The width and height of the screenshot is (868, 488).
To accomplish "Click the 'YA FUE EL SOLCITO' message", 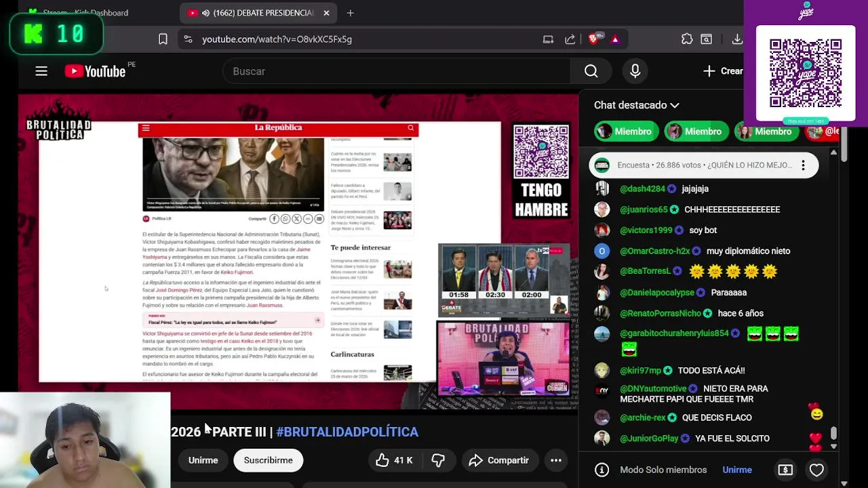I will click(x=732, y=439).
